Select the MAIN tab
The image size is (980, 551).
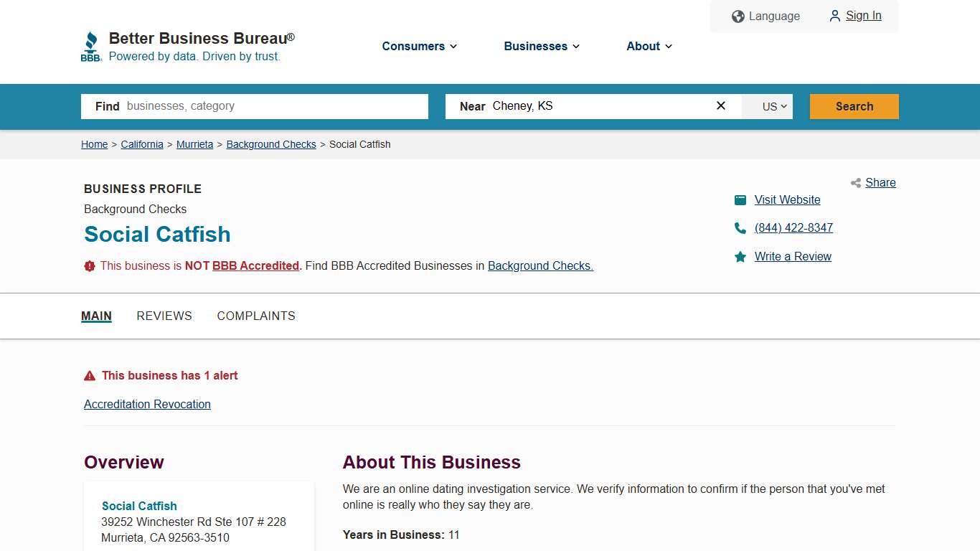click(96, 316)
